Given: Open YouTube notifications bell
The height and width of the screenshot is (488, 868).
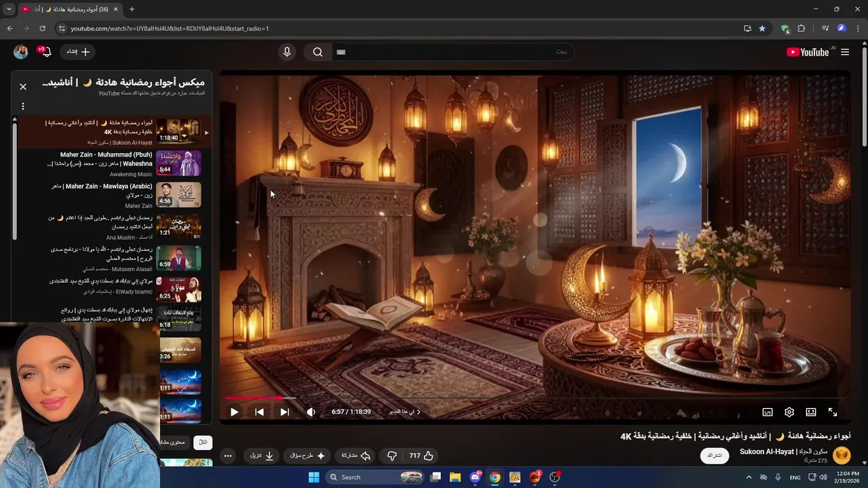Looking at the screenshot, I should point(45,52).
